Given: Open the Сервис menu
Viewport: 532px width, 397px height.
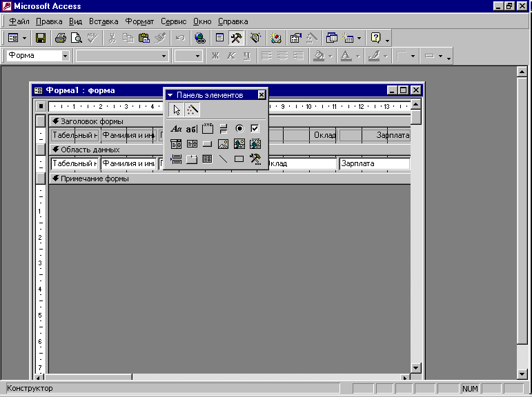Looking at the screenshot, I should tap(173, 21).
